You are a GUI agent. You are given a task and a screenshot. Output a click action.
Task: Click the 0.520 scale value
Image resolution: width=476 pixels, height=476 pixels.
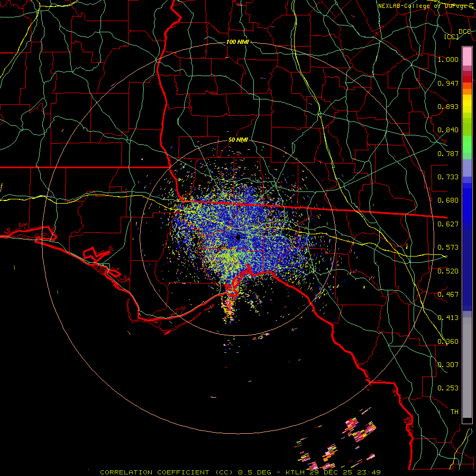[448, 271]
